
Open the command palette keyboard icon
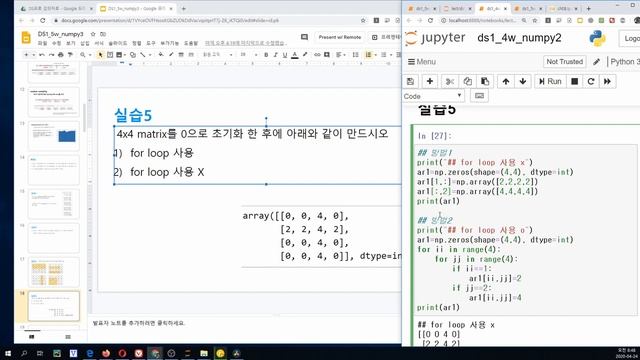click(x=479, y=96)
